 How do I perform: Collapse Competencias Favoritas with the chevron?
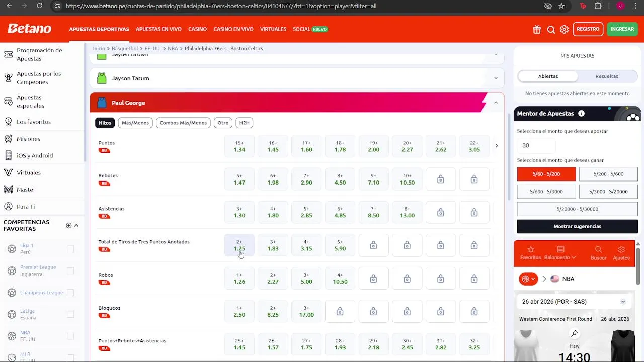76,225
